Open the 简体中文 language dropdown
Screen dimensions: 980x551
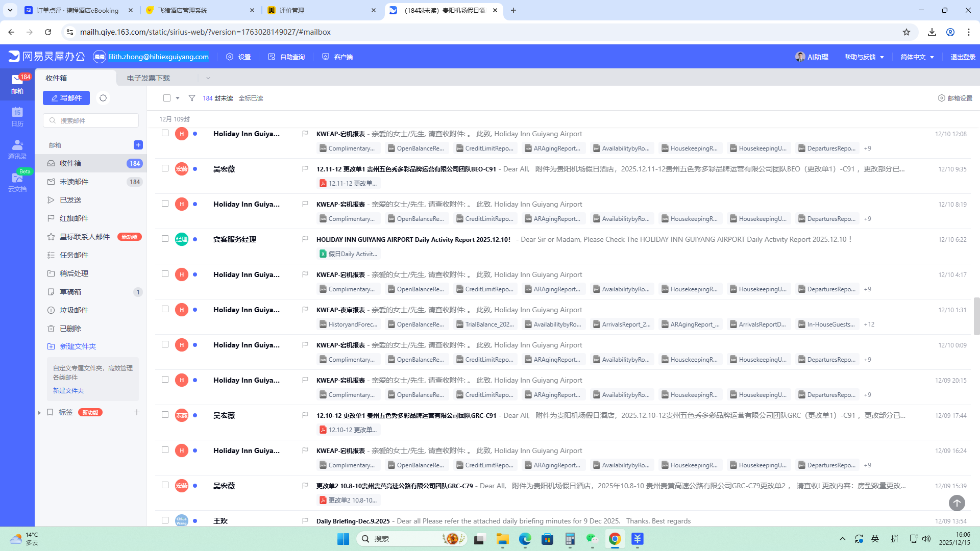917,57
